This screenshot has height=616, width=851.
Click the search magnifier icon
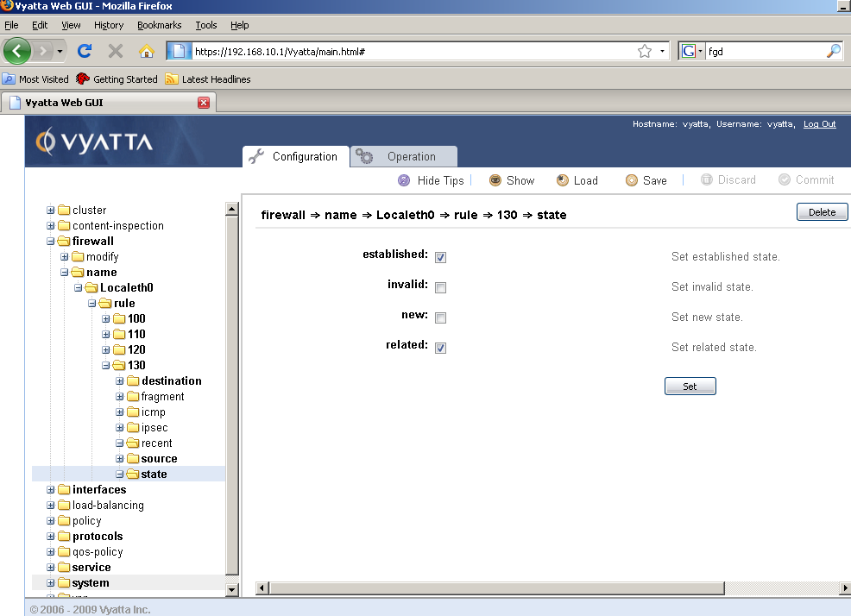coord(833,51)
